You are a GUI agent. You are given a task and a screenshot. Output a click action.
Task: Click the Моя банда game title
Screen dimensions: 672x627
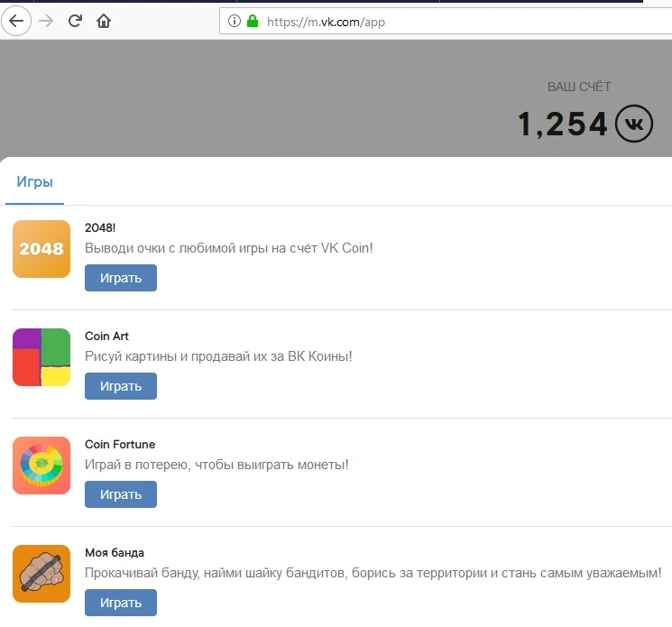(115, 553)
